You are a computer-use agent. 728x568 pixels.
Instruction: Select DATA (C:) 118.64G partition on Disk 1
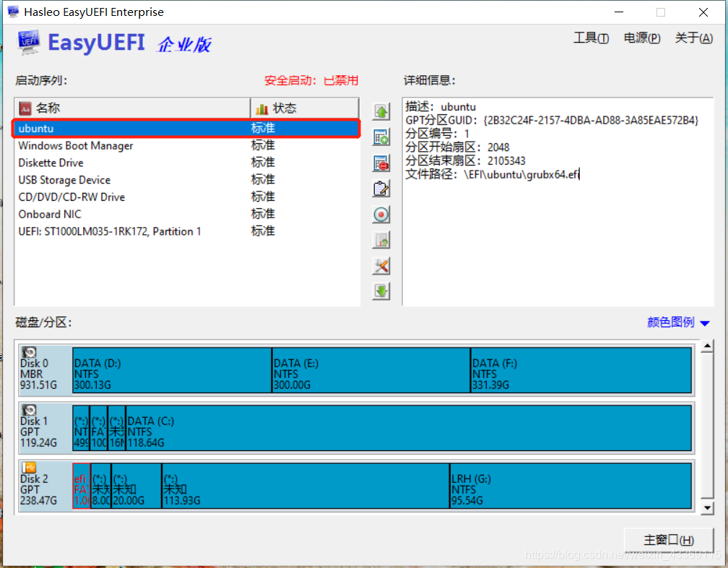point(409,428)
